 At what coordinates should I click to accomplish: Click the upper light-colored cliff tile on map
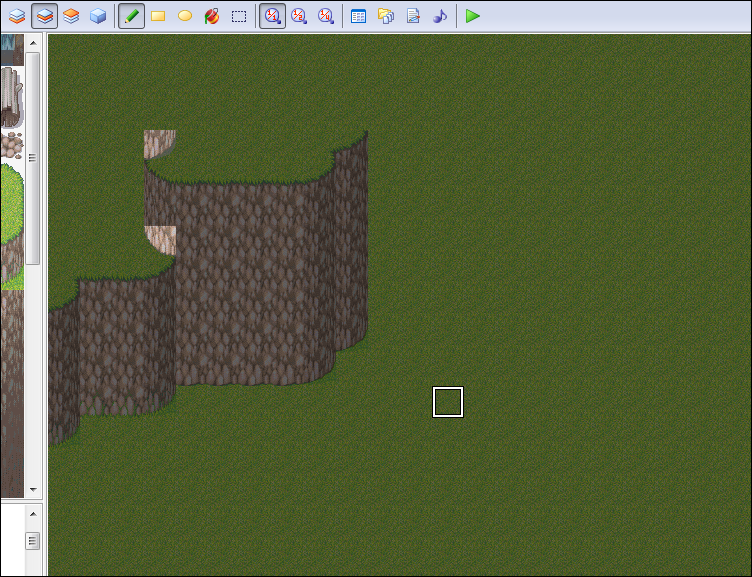(x=160, y=144)
